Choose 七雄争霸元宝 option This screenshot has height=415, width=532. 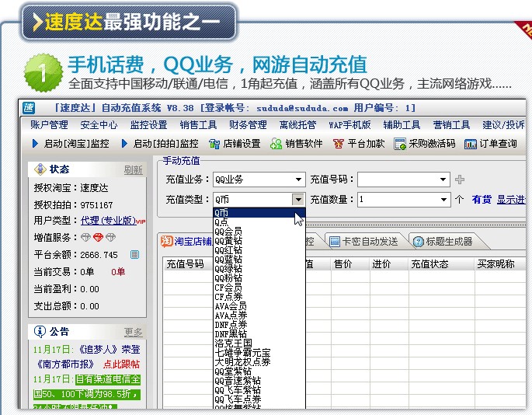point(259,353)
